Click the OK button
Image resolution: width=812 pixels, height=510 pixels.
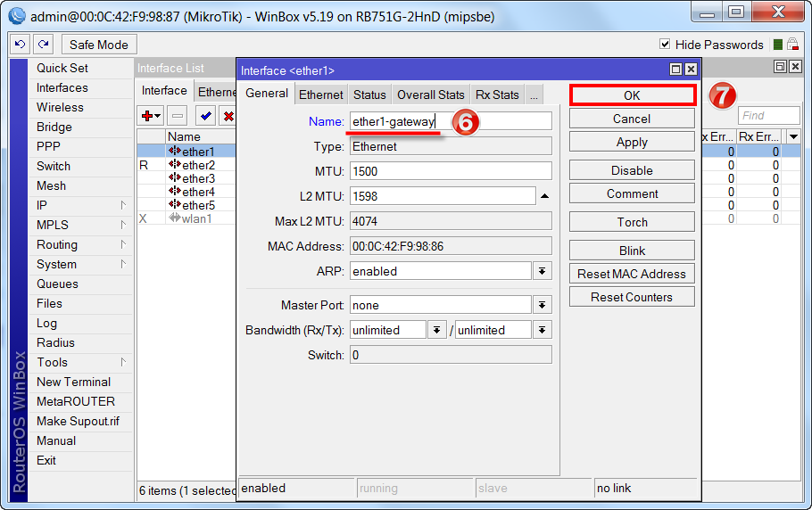[x=632, y=95]
